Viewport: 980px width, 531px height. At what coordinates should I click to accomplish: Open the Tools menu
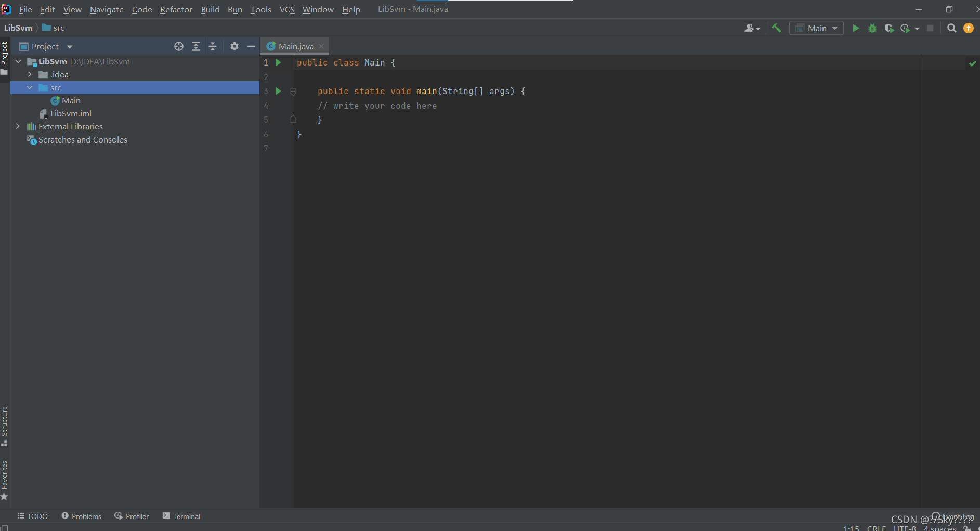(260, 9)
